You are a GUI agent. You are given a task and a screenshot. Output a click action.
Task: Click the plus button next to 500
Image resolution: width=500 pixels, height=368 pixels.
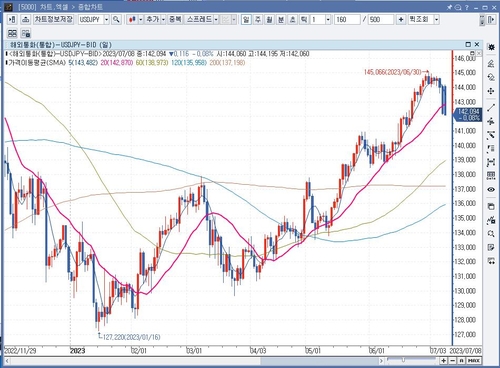tap(401, 20)
